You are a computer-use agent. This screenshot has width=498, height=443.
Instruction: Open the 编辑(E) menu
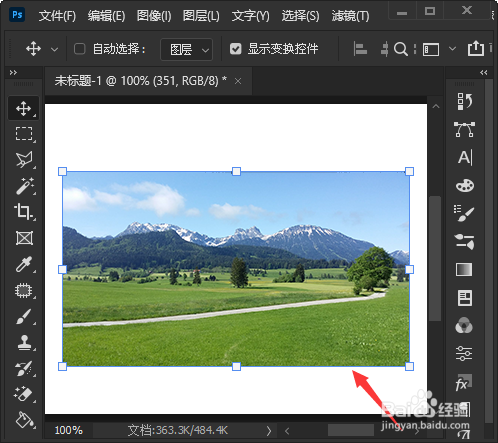106,16
